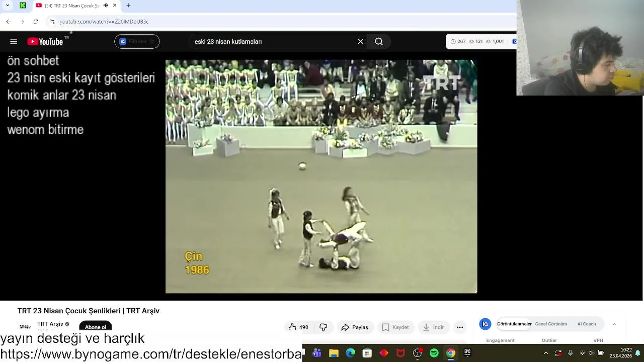Subscribe with the Abone ol button
Viewport: 644px width, 362px height.
pos(95,327)
